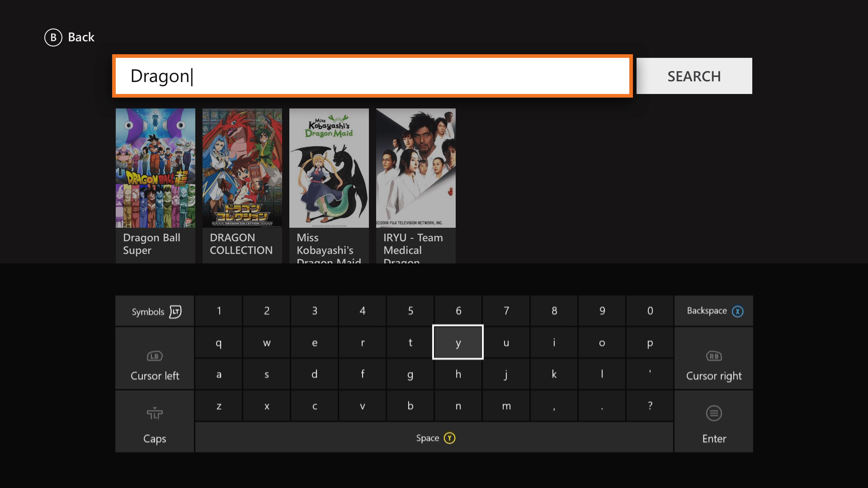Focus the Dragon search text field
868x488 pixels.
pos(372,76)
